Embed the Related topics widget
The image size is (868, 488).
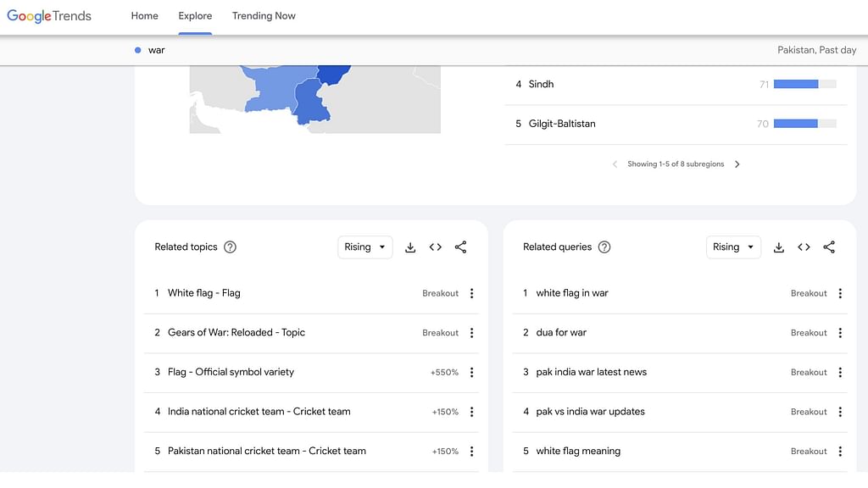click(x=436, y=247)
